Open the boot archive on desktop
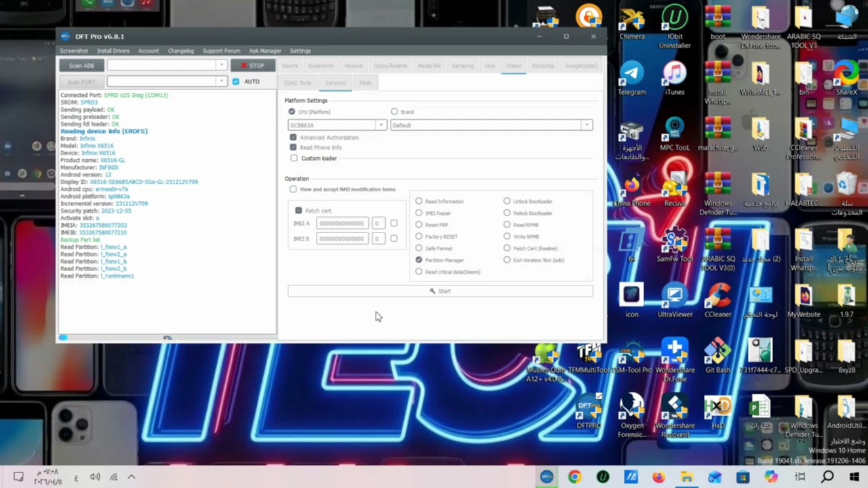Screen dimensions: 868x488 pos(717,22)
